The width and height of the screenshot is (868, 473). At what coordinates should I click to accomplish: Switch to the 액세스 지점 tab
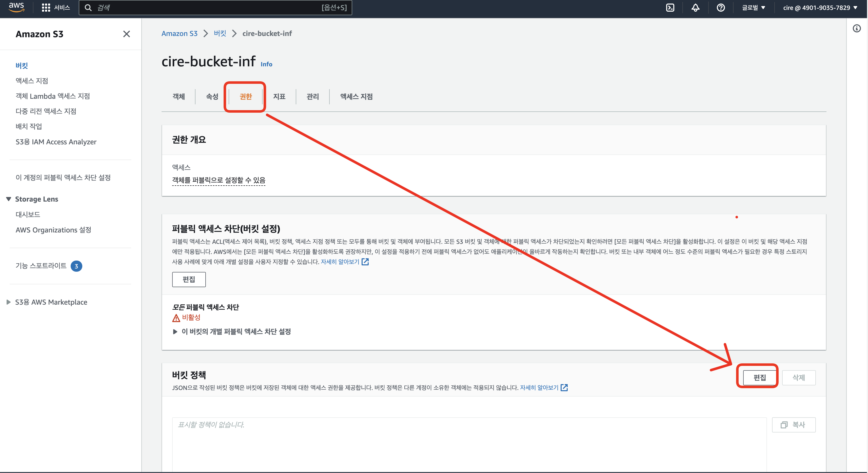[x=357, y=97]
